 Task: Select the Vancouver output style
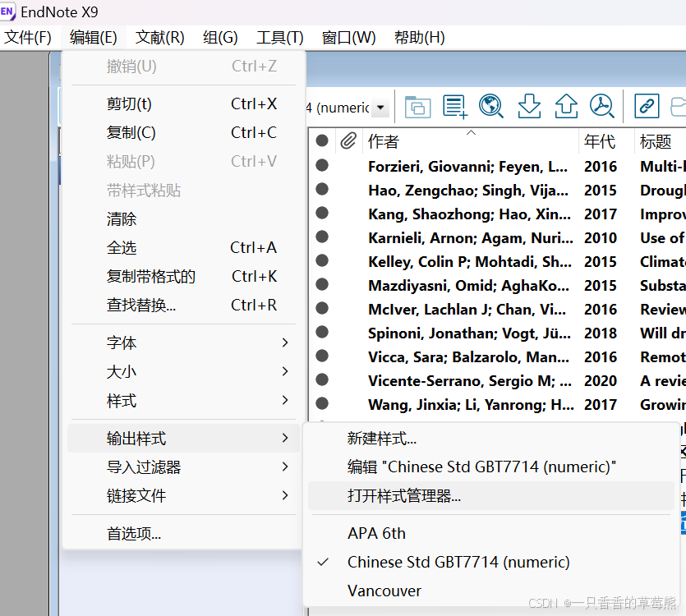tap(490, 591)
